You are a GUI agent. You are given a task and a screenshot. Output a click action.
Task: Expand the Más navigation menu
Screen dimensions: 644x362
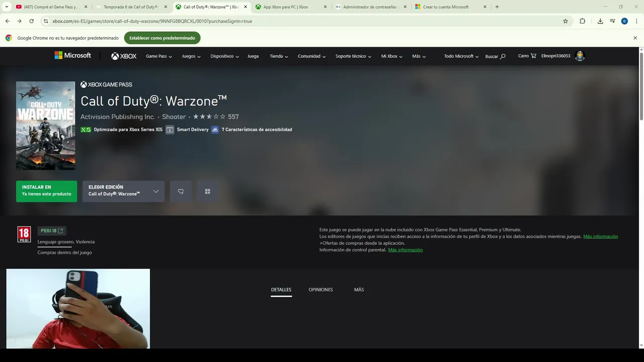point(419,56)
